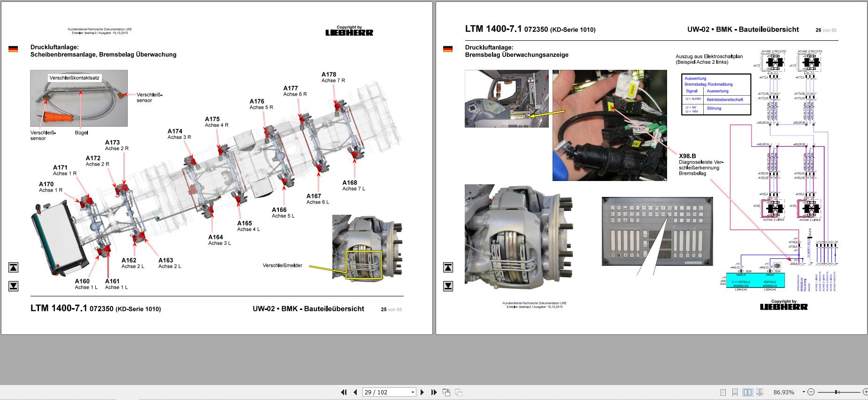Click the down-arrow navigation icon on page 25
Screen dimensions: 868x400
14,286
